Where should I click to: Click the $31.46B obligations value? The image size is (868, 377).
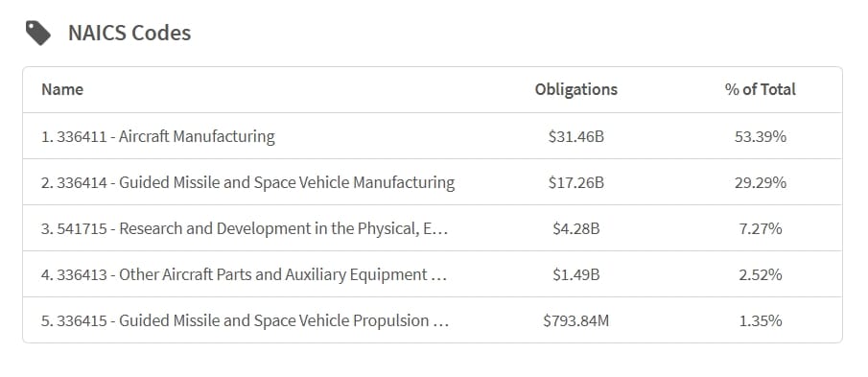(576, 136)
